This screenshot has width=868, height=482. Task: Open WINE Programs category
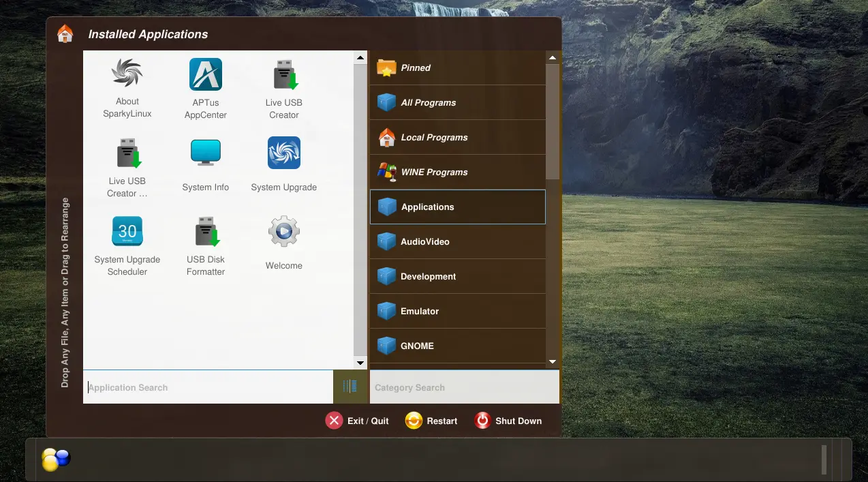pyautogui.click(x=457, y=172)
